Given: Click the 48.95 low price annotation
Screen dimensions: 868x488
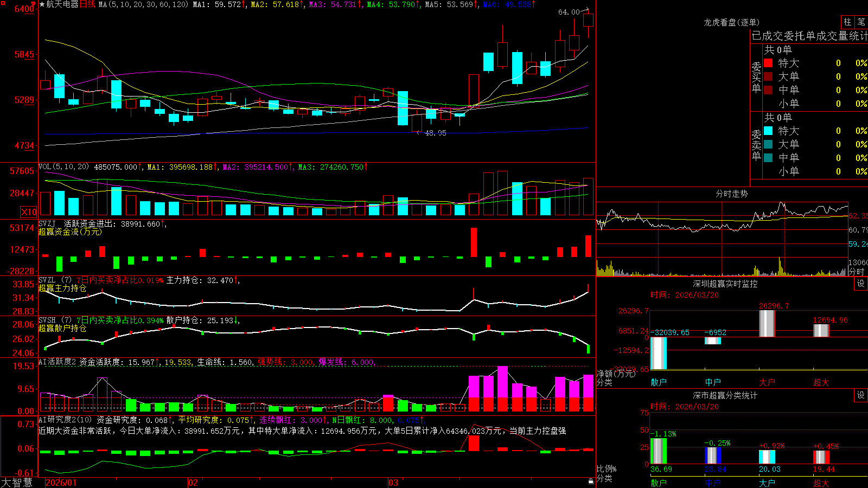Looking at the screenshot, I should coord(436,133).
